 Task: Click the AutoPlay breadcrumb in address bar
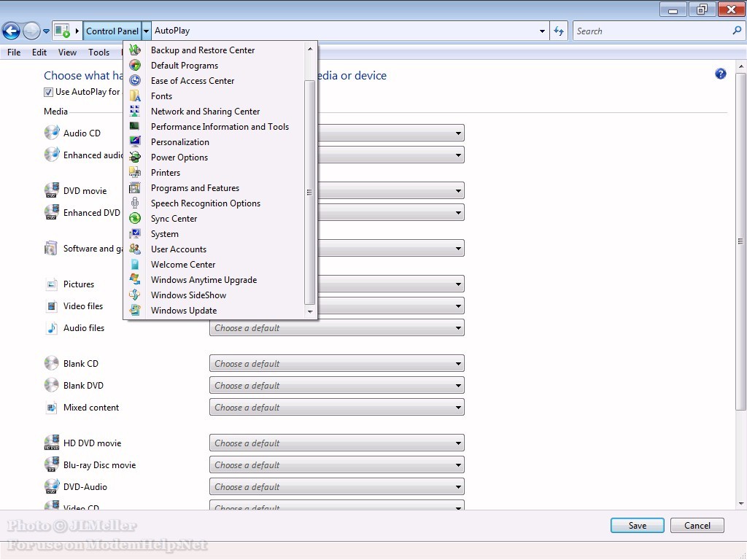[x=172, y=31]
